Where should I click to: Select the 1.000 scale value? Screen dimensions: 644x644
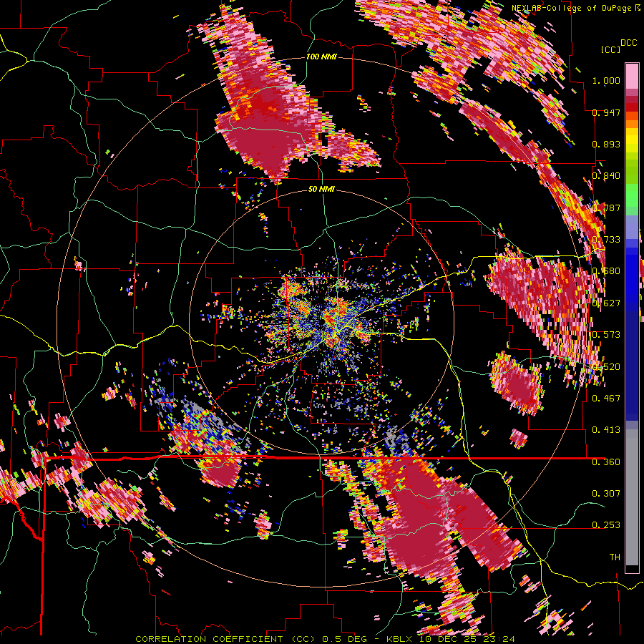coord(606,80)
